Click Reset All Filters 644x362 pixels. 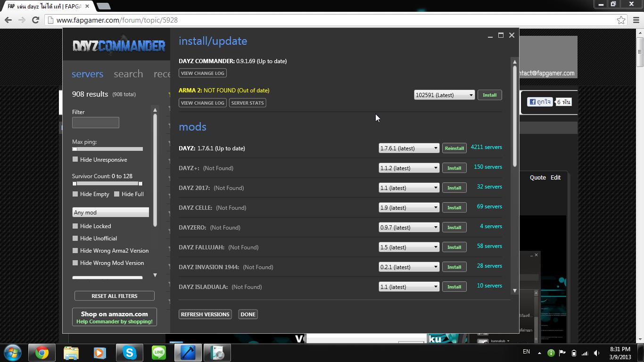point(115,296)
